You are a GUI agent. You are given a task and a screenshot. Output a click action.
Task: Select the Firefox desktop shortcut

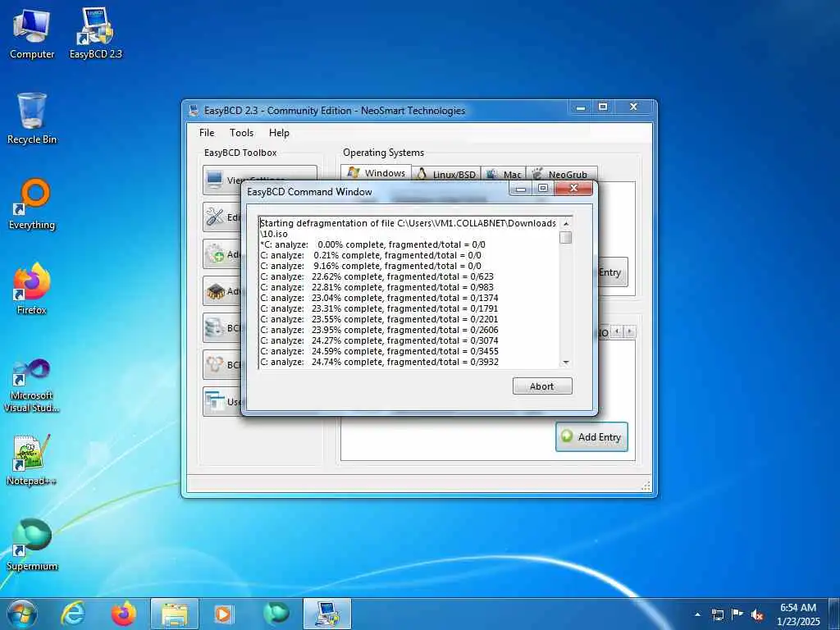pyautogui.click(x=32, y=290)
